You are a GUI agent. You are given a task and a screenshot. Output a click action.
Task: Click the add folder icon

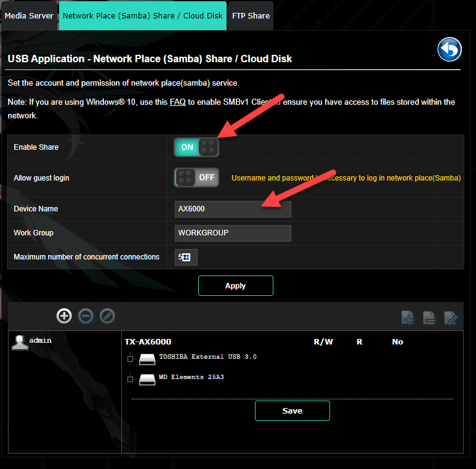click(x=408, y=318)
